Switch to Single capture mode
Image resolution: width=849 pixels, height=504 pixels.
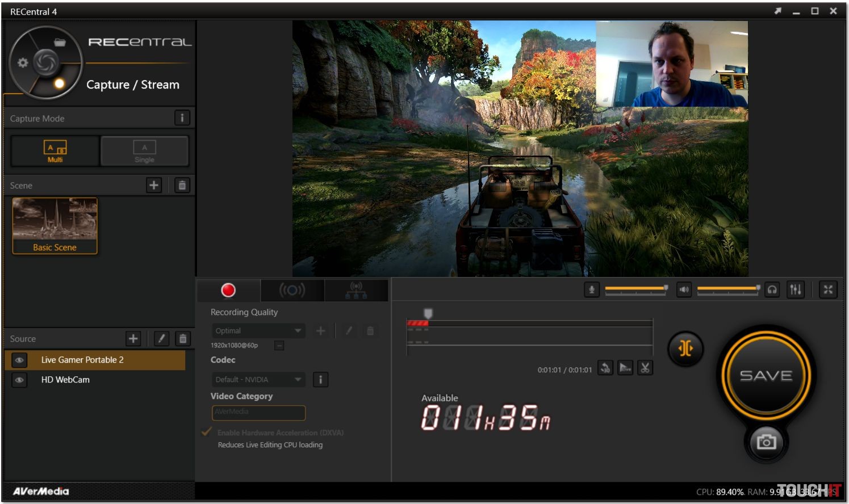point(144,151)
